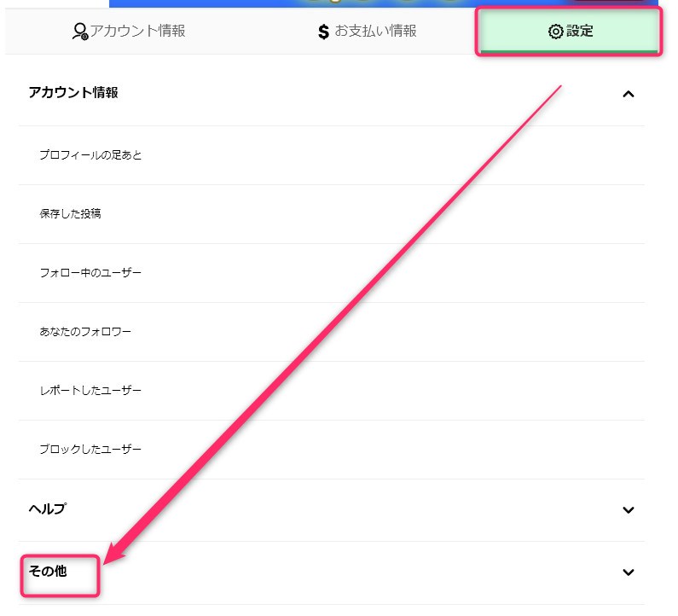Switch to the お支払い情報 tab label
Image resolution: width=678 pixels, height=616 pixels.
[375, 32]
